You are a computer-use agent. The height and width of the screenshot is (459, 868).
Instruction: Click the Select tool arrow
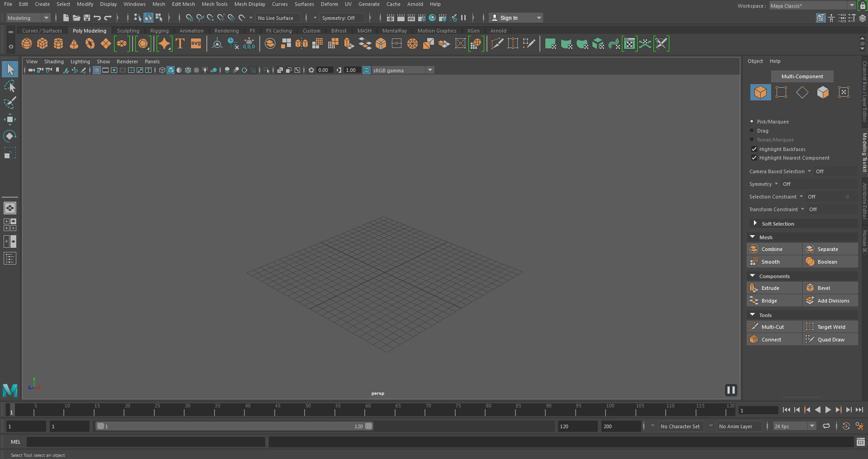pyautogui.click(x=10, y=69)
